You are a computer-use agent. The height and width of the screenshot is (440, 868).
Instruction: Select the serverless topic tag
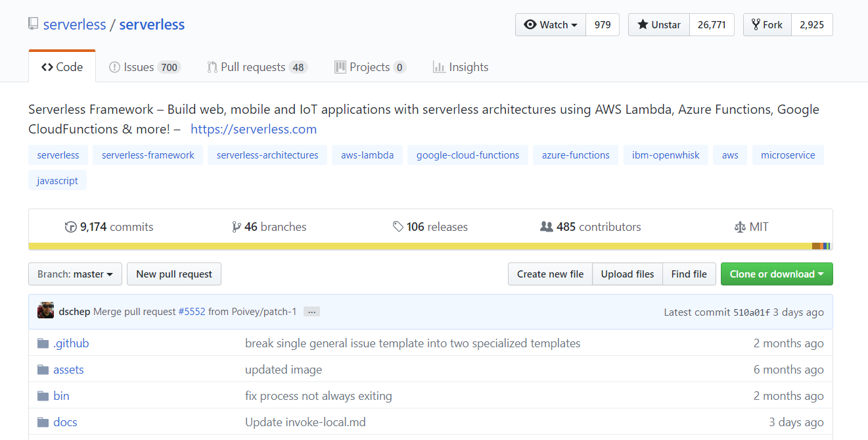click(58, 155)
